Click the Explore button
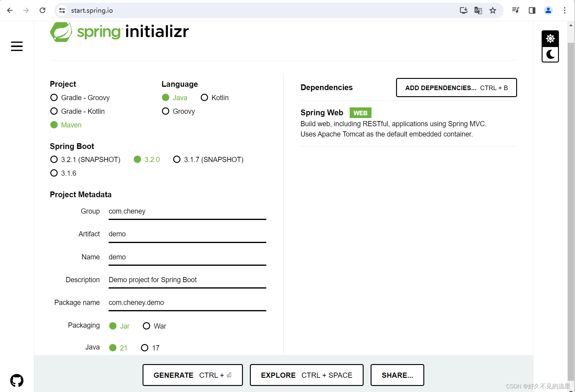The height and width of the screenshot is (392, 575). [x=307, y=375]
